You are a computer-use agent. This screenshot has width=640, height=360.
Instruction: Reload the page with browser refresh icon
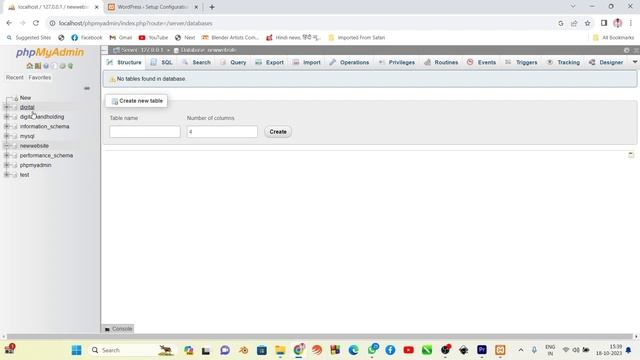(x=36, y=23)
